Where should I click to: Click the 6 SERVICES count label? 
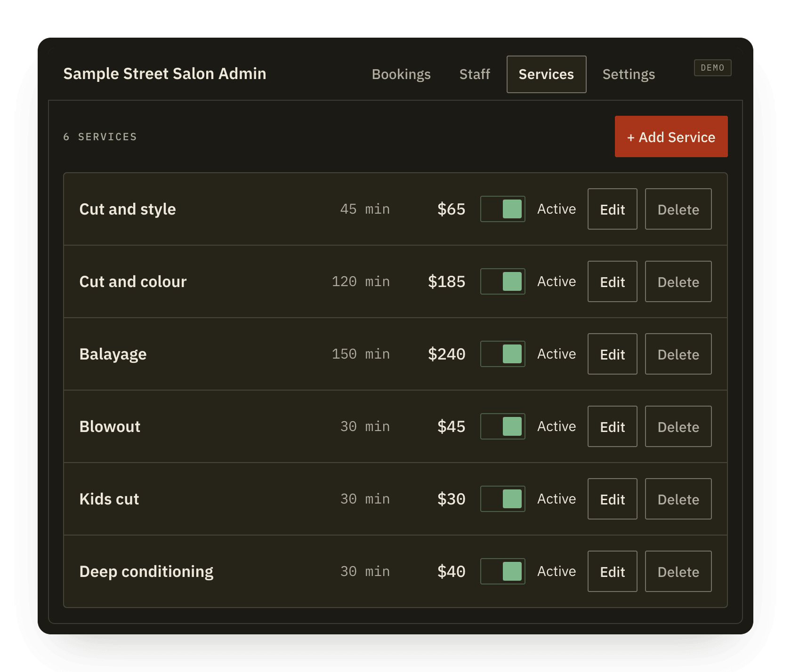(100, 136)
